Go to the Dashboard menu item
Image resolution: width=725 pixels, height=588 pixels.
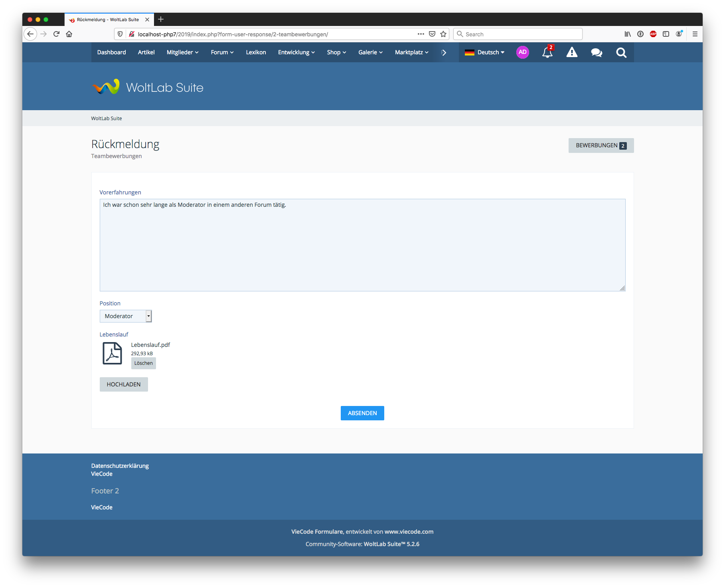coord(111,52)
